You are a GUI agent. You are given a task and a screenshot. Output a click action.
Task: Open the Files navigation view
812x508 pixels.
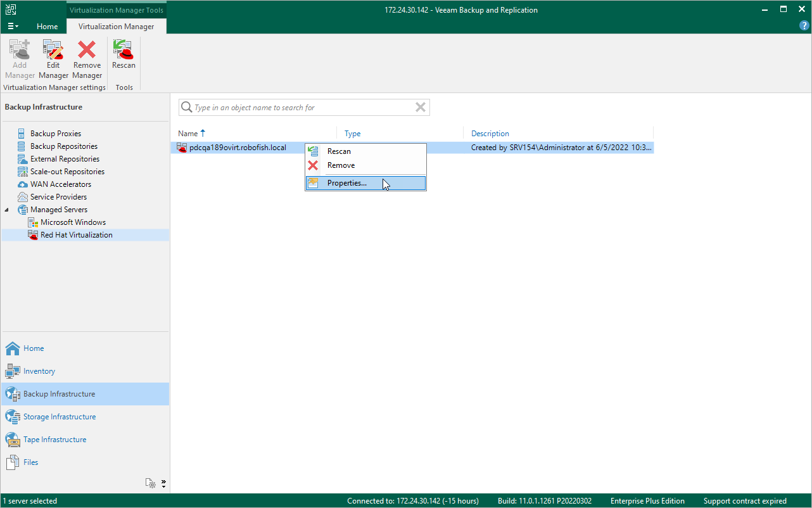click(85, 462)
